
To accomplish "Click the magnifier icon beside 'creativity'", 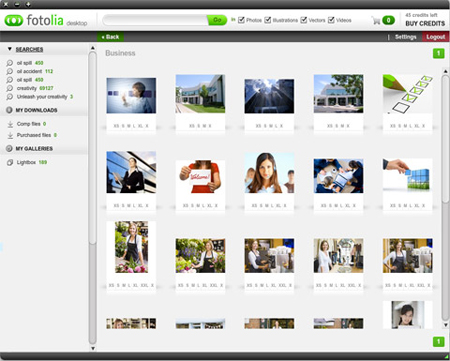I will (10, 88).
